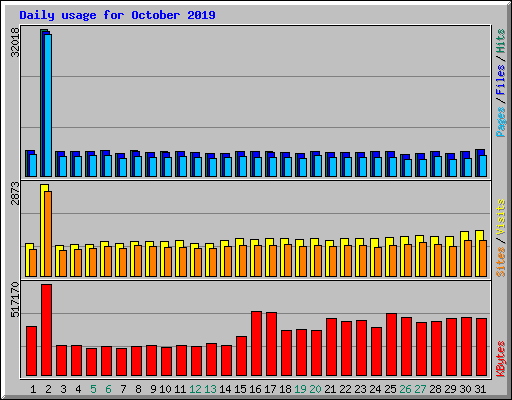Select the red KBytes bar for day 1

(31, 351)
